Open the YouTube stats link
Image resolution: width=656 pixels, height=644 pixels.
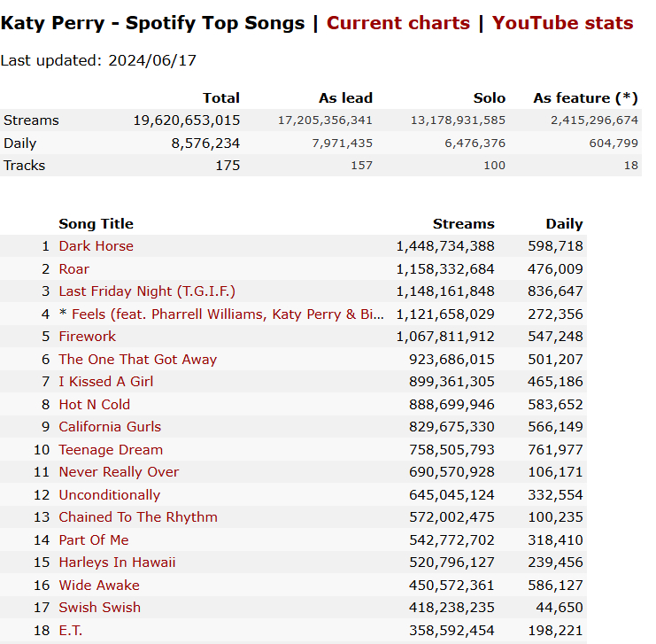click(562, 23)
